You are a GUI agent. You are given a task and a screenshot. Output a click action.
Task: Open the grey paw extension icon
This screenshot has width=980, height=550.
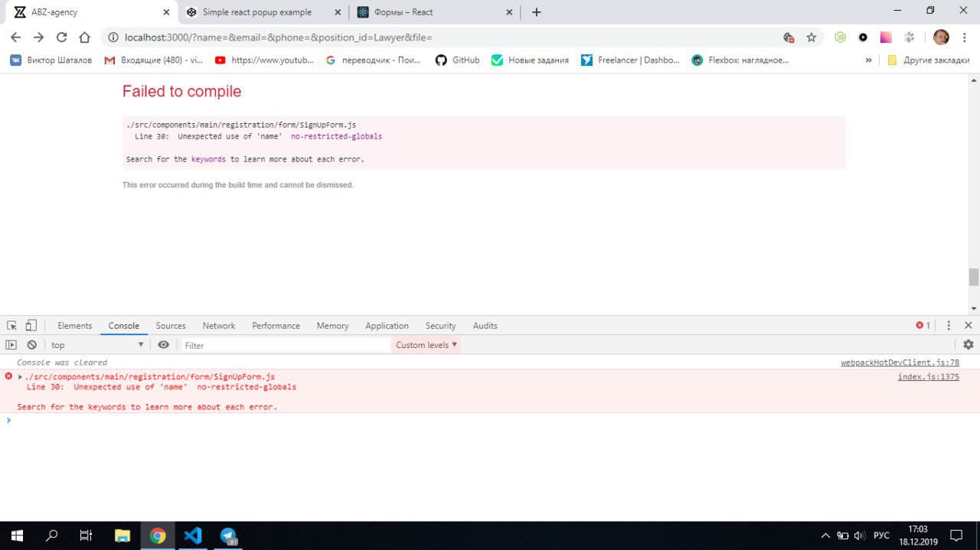click(x=910, y=37)
